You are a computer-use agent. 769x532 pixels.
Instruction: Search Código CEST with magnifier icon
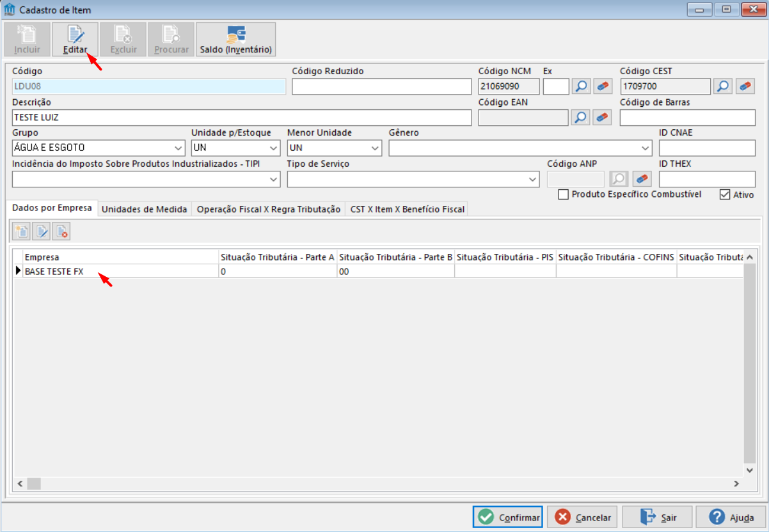coord(723,86)
